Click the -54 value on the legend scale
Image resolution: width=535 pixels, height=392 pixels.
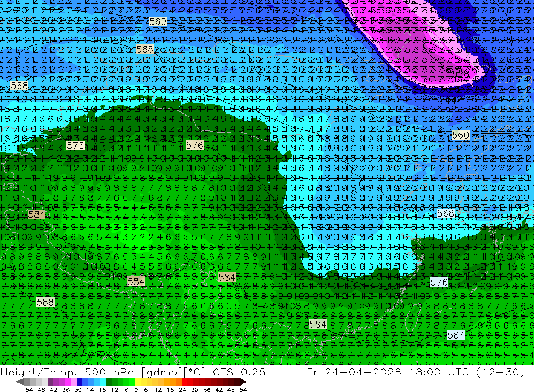pyautogui.click(x=27, y=390)
